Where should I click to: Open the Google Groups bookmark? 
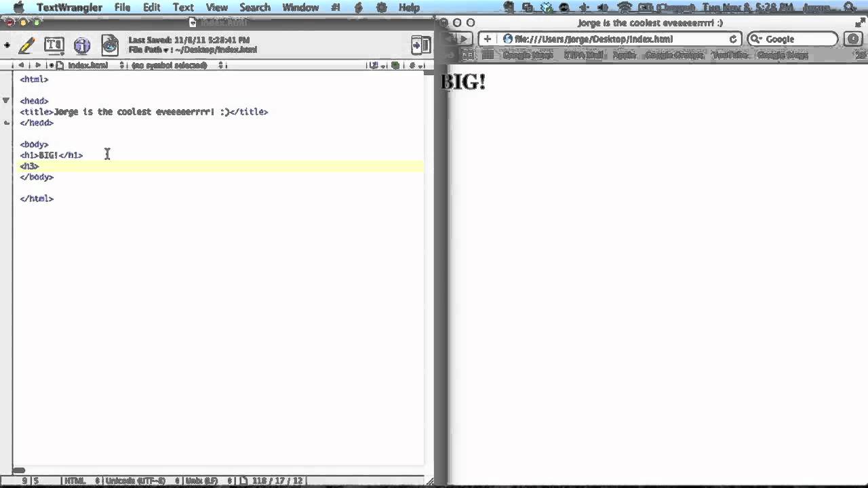[x=674, y=55]
